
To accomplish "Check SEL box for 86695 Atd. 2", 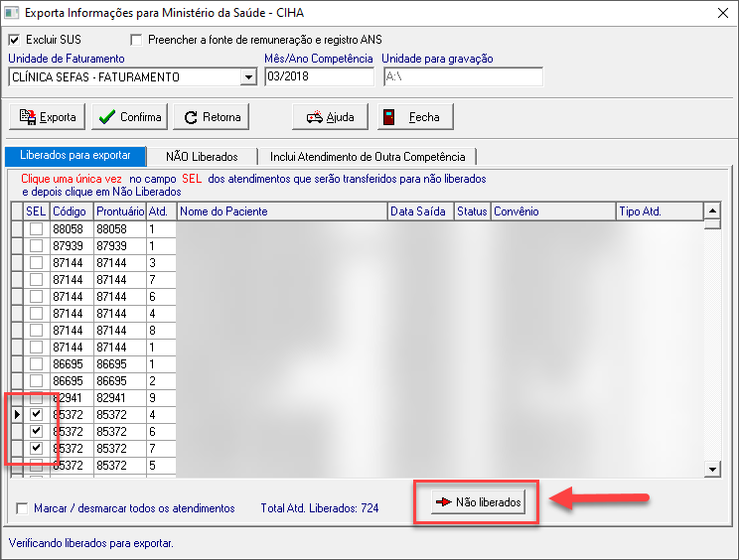I will point(37,380).
